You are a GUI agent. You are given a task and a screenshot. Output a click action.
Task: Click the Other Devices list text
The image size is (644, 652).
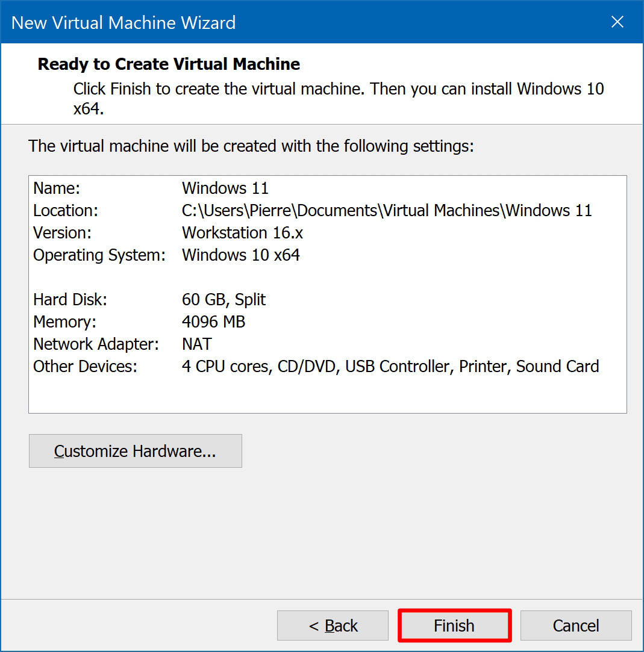(x=390, y=366)
